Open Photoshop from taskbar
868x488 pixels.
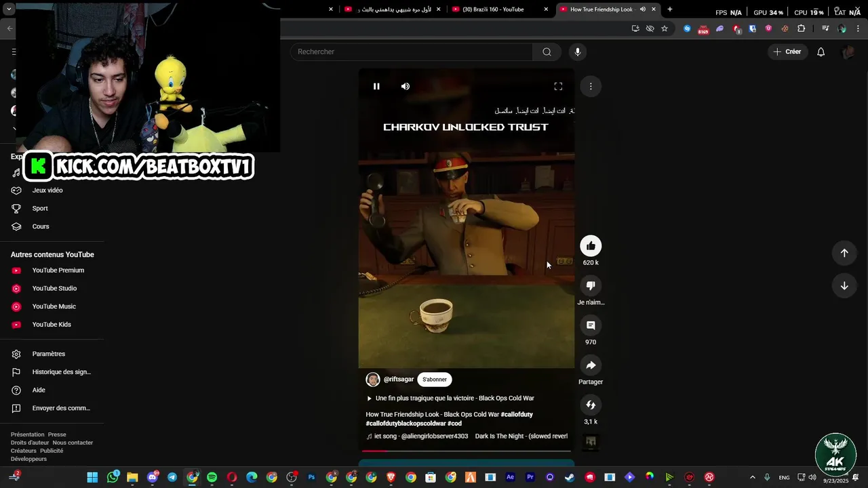tap(311, 477)
